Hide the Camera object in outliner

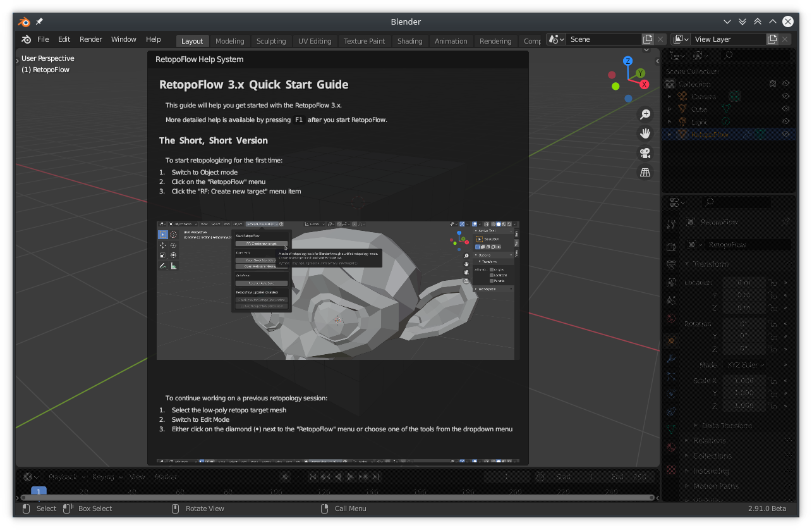786,96
